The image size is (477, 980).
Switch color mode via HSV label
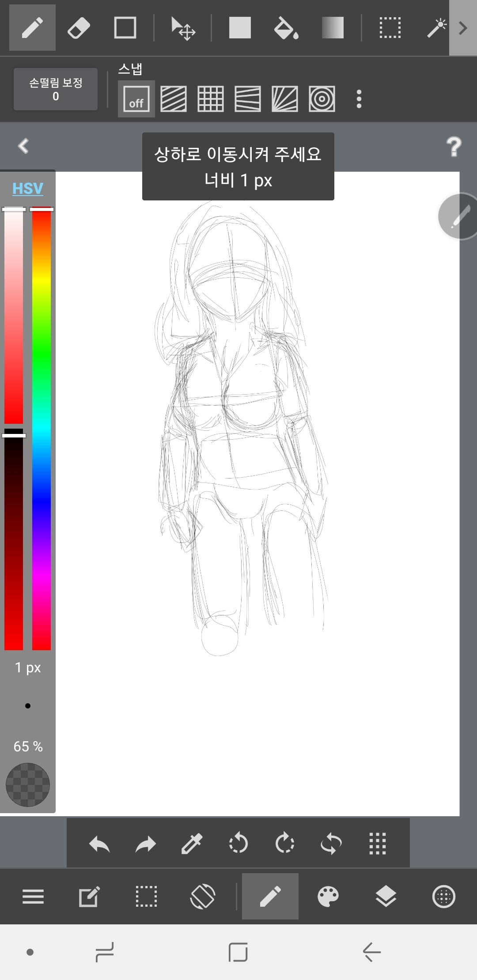click(28, 188)
